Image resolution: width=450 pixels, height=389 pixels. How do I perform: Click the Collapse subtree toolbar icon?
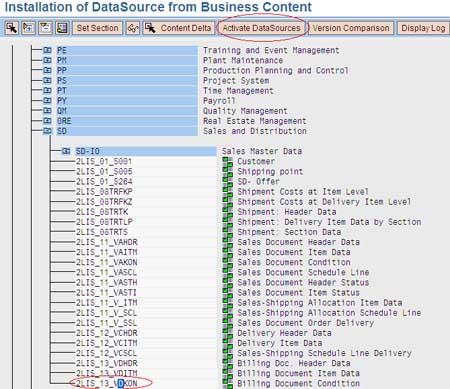45,28
